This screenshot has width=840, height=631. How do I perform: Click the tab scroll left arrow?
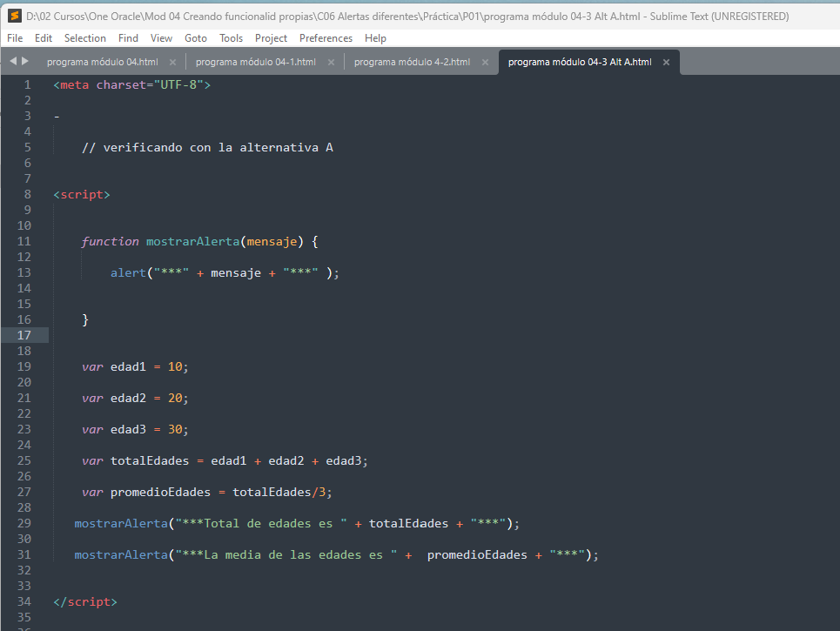point(13,61)
